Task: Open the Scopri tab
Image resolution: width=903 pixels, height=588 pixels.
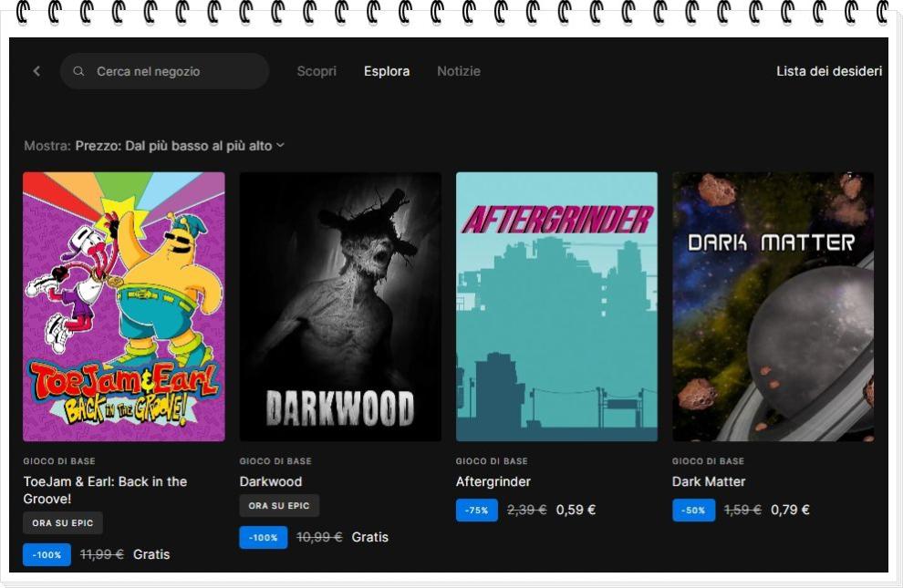Action: (317, 71)
